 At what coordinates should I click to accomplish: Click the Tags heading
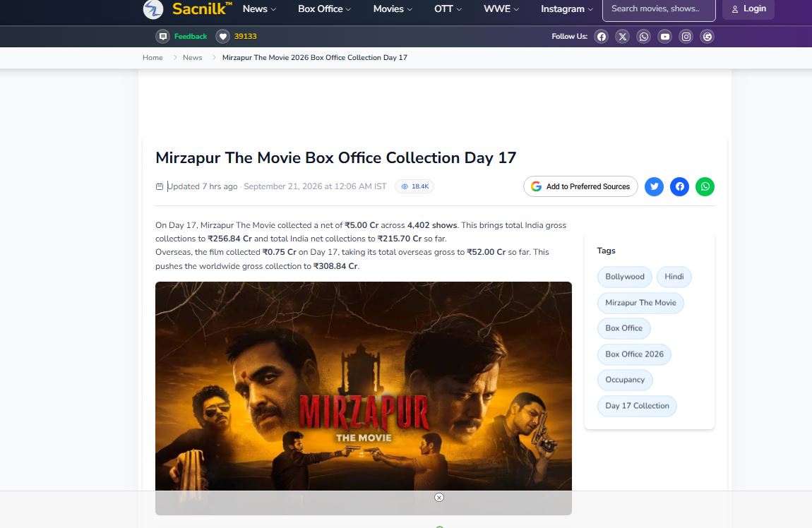[606, 251]
